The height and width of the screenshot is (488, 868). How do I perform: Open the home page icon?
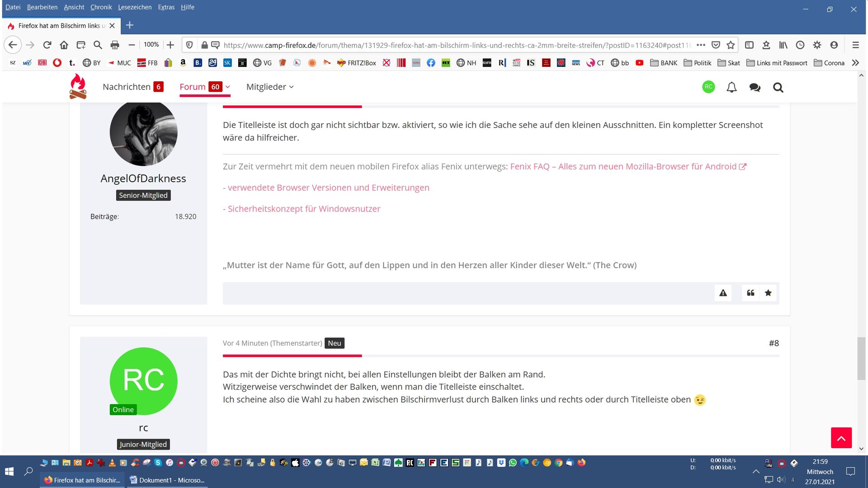point(64,45)
